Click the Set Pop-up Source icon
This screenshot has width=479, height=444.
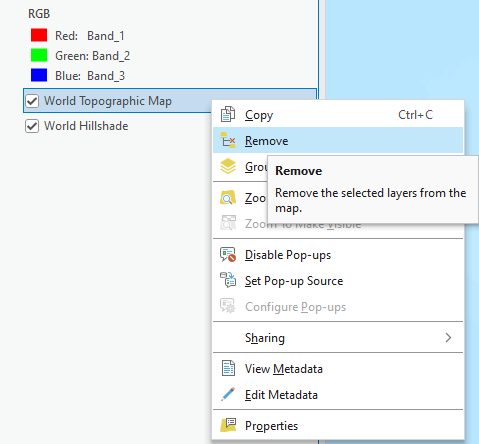point(228,280)
